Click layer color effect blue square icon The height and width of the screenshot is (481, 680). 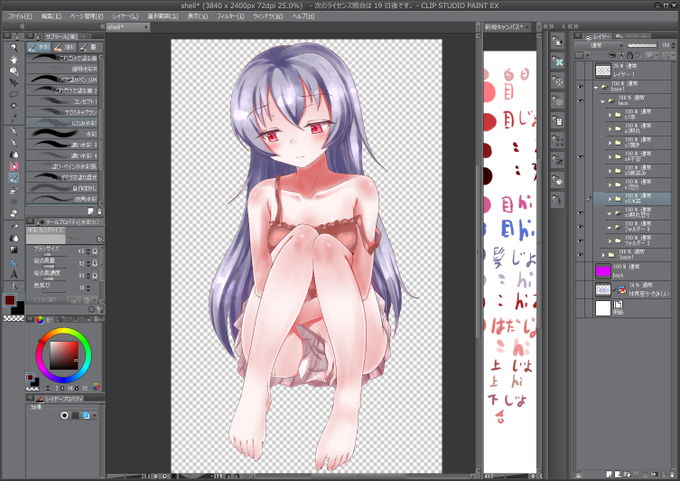point(86,416)
